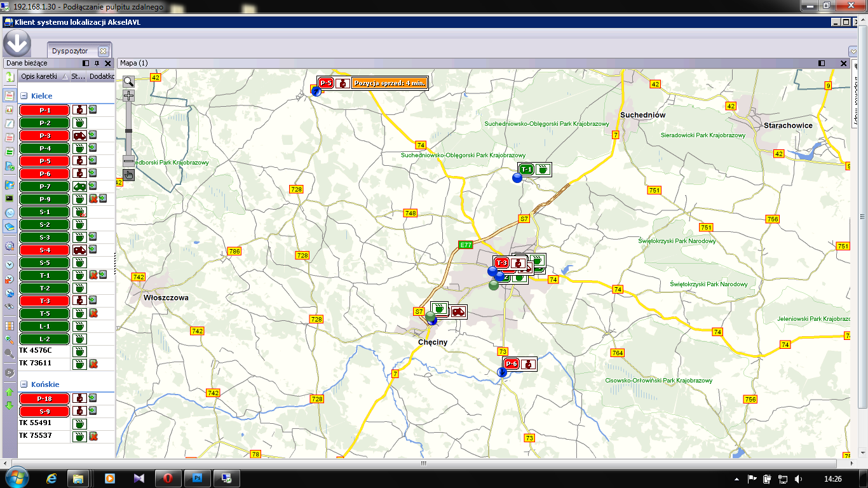This screenshot has height=488, width=868.
Task: Click the volume icon in the system tray
Action: pos(799,479)
